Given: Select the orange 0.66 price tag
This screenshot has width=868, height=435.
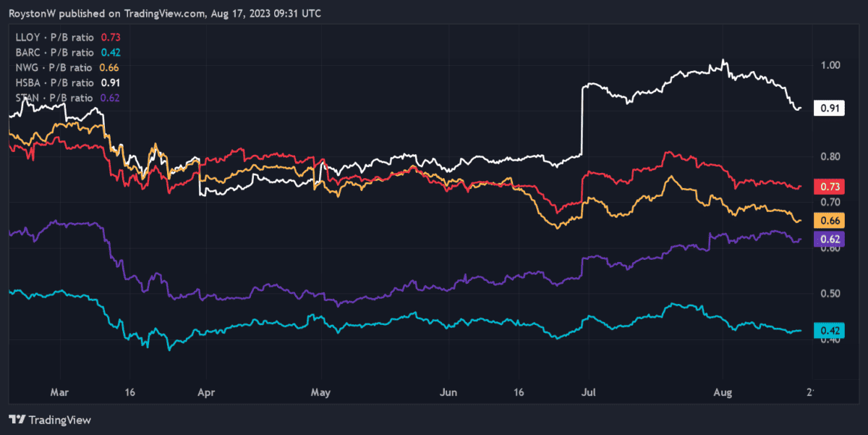Looking at the screenshot, I should pyautogui.click(x=828, y=220).
